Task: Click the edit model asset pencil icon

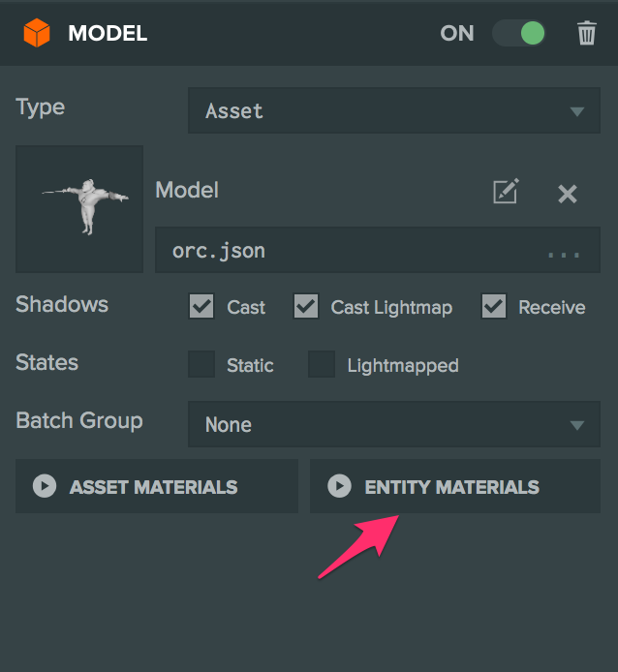Action: pyautogui.click(x=505, y=192)
